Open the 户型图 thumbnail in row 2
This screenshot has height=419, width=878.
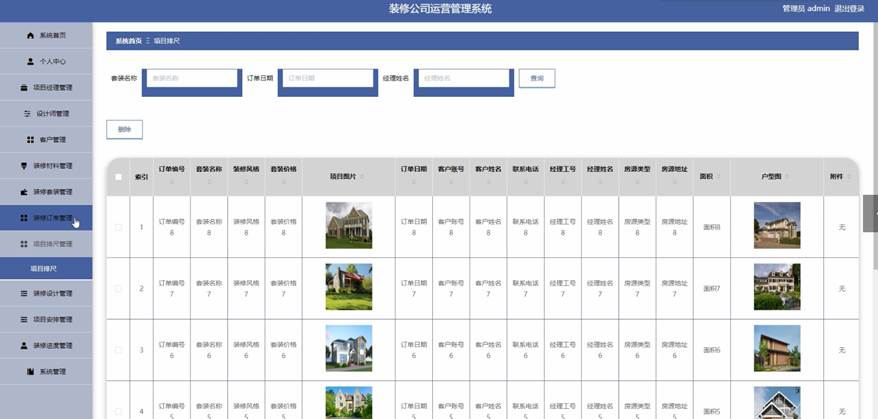point(777,287)
